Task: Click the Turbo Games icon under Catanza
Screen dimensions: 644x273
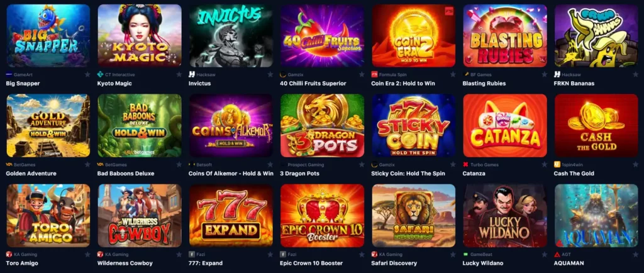Action: tap(466, 165)
